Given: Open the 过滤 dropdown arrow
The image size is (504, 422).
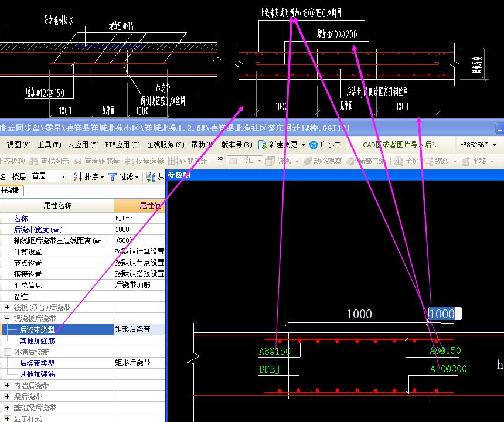Looking at the screenshot, I should 137,177.
